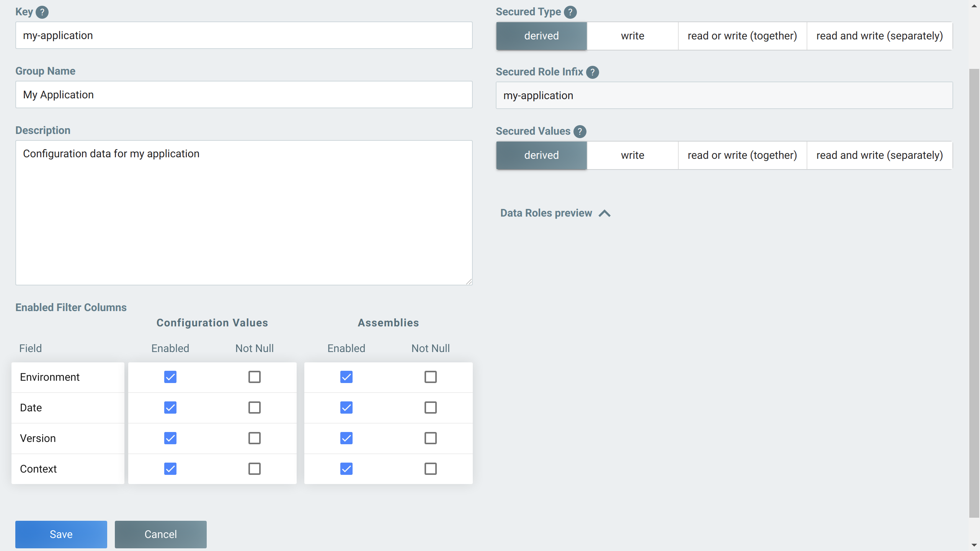Click the Description text area
The width and height of the screenshot is (980, 551).
click(x=244, y=212)
